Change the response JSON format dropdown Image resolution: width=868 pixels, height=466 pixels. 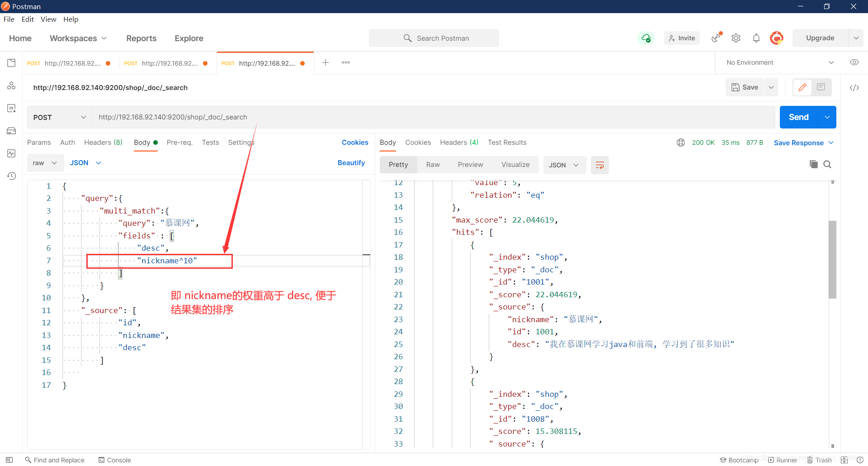tap(564, 165)
